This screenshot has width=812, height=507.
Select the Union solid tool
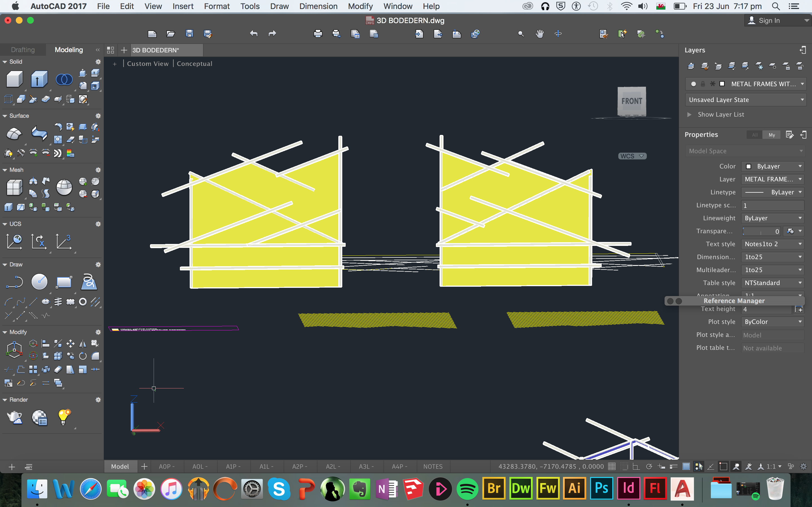click(x=64, y=79)
